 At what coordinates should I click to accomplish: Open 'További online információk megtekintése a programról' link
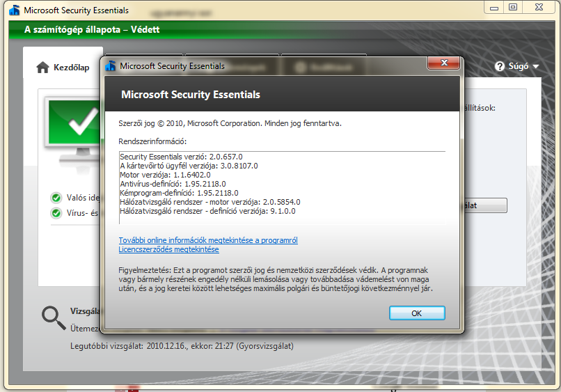tap(208, 240)
